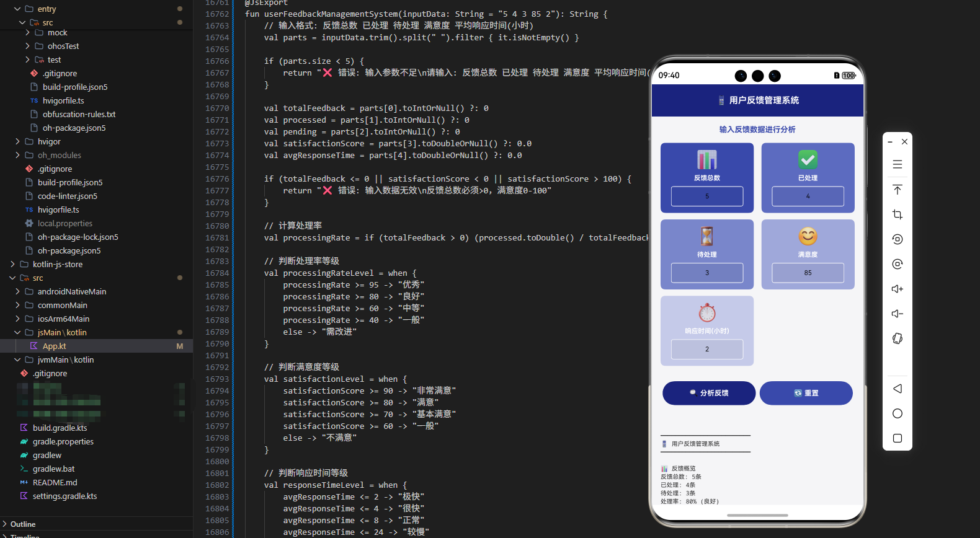Collapse the jvmMain\kotlin folder
Image resolution: width=980 pixels, height=538 pixels.
[17, 359]
